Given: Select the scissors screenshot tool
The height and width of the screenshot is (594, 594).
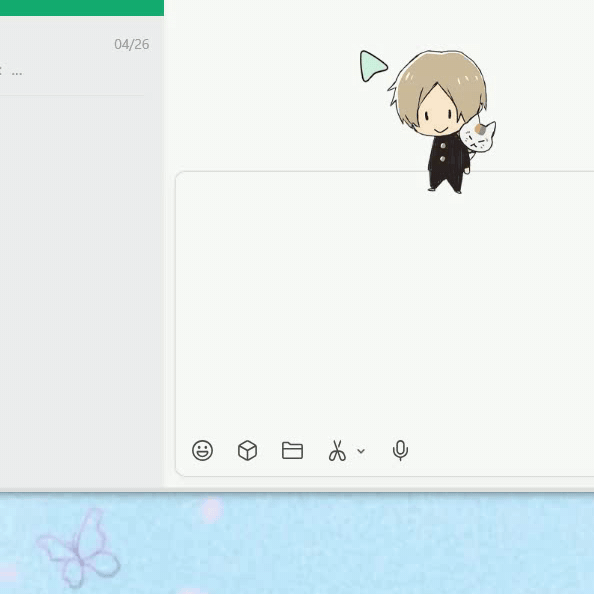Looking at the screenshot, I should pyautogui.click(x=337, y=450).
